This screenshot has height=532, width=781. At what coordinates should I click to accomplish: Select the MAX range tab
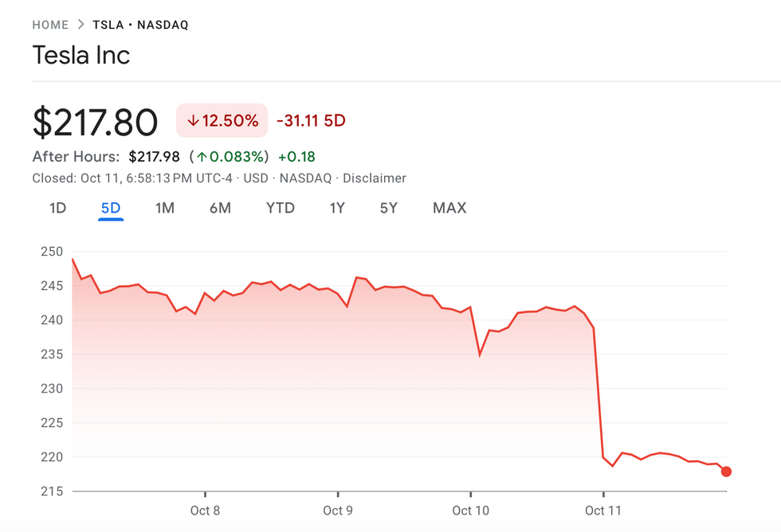point(449,208)
